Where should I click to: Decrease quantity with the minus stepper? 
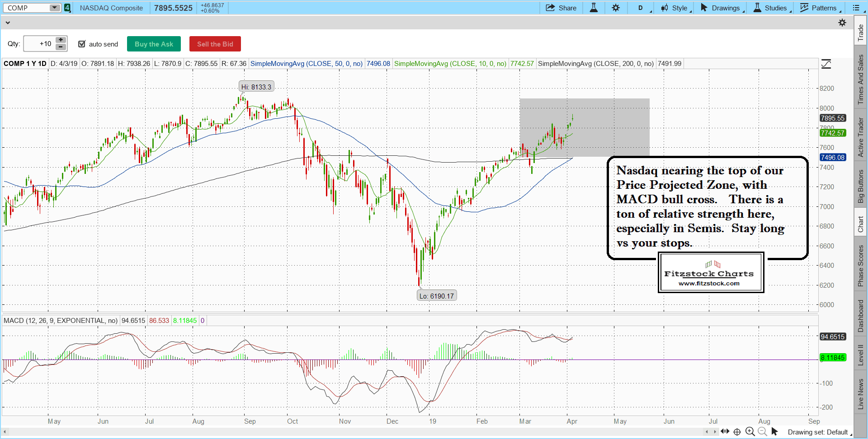(61, 47)
